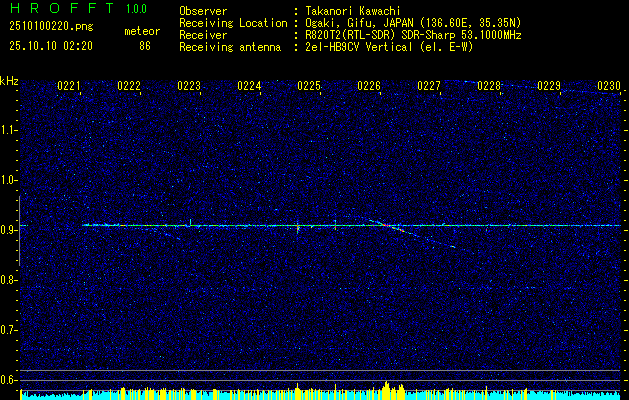The width and height of the screenshot is (629, 400).
Task: Click the bright meteor echo near 0226
Action: [388, 225]
